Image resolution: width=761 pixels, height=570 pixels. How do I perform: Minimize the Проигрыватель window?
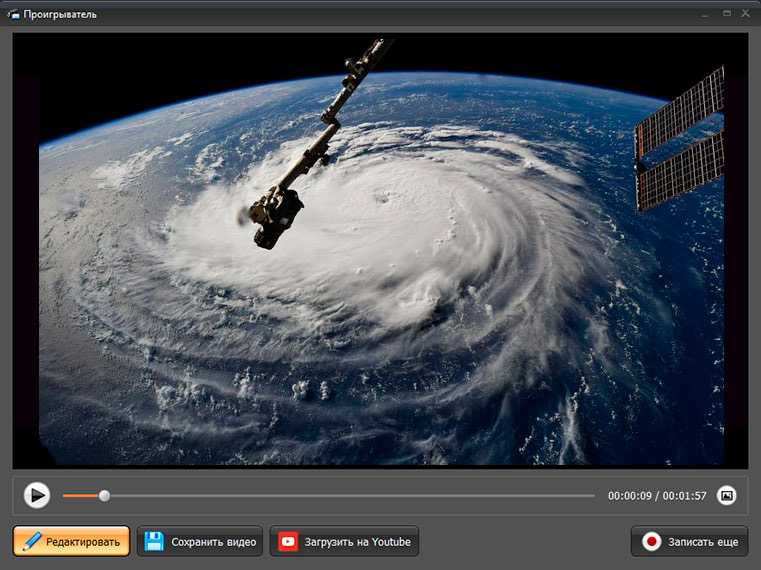tap(705, 14)
